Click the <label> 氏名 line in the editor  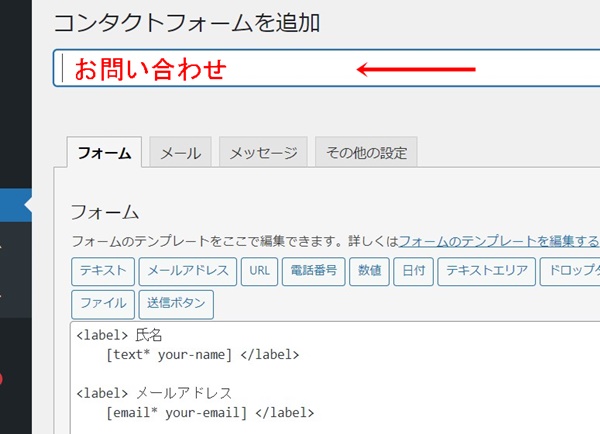pos(119,335)
